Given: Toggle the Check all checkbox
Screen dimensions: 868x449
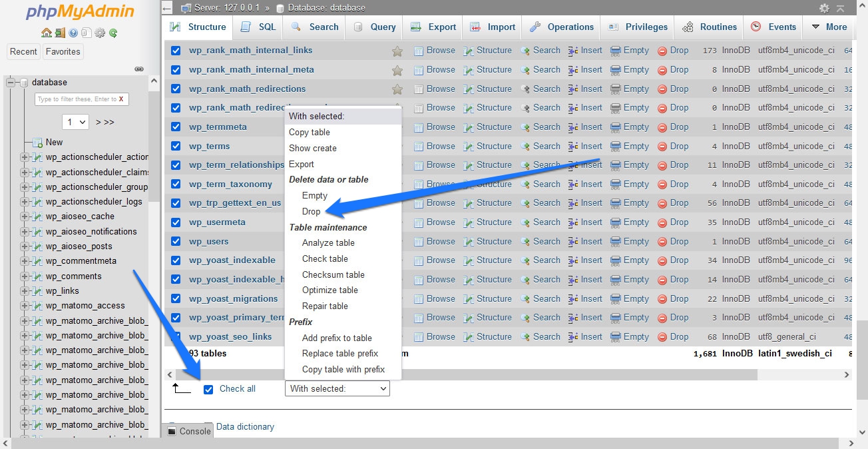Looking at the screenshot, I should pyautogui.click(x=208, y=389).
